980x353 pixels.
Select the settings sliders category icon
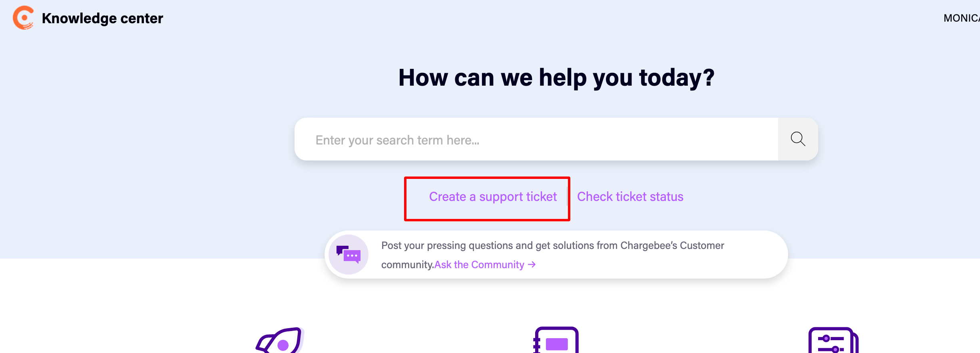coord(834,340)
